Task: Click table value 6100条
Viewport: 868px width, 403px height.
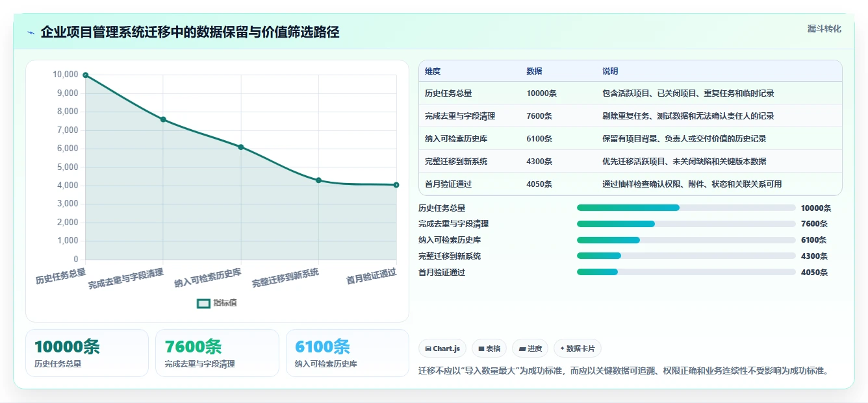Action: click(x=539, y=139)
